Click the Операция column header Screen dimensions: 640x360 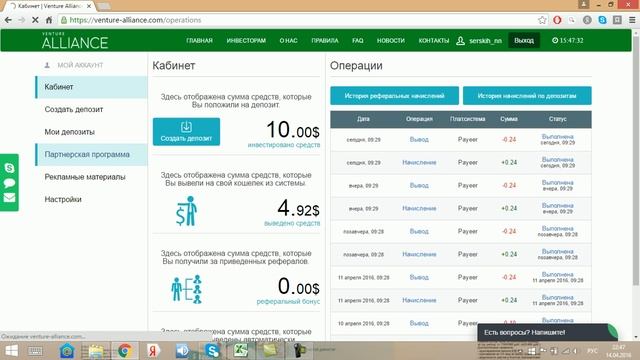click(x=419, y=119)
